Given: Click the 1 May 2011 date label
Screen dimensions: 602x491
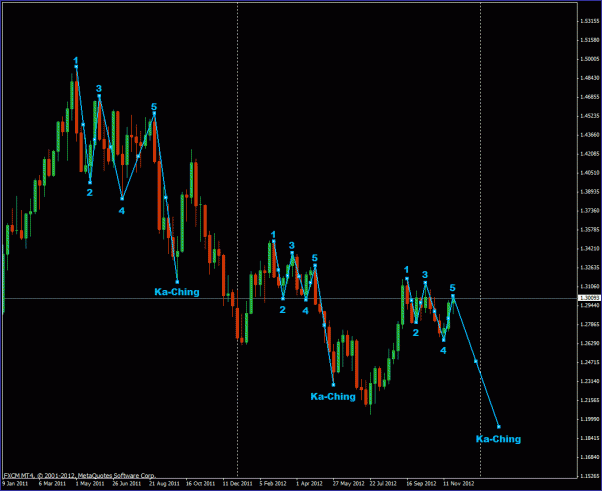Looking at the screenshot, I should (x=90, y=484).
